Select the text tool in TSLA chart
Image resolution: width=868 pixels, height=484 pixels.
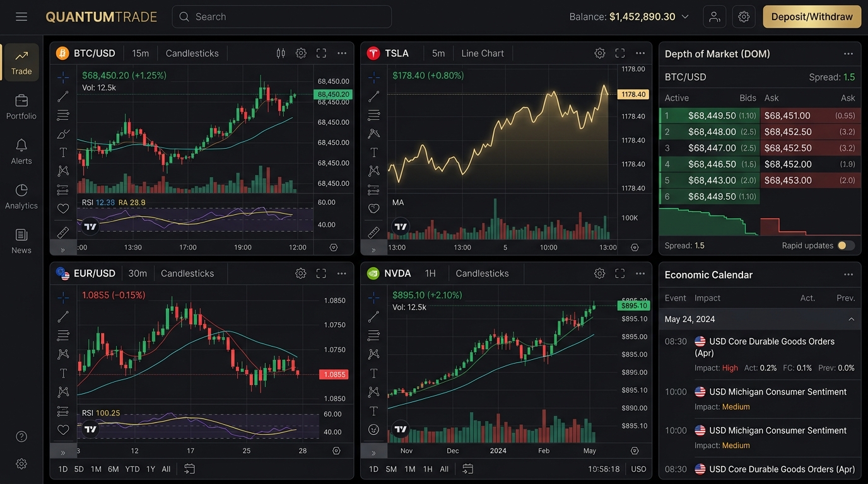pyautogui.click(x=374, y=152)
